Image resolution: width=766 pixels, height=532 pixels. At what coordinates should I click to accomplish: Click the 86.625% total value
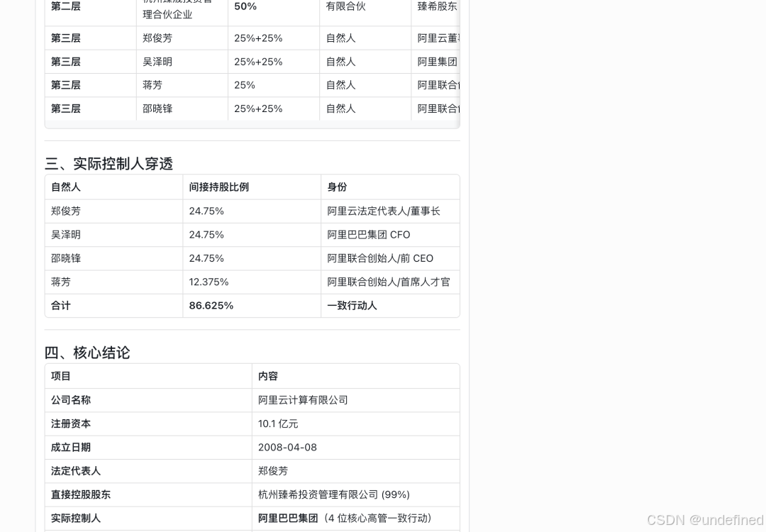(x=211, y=305)
